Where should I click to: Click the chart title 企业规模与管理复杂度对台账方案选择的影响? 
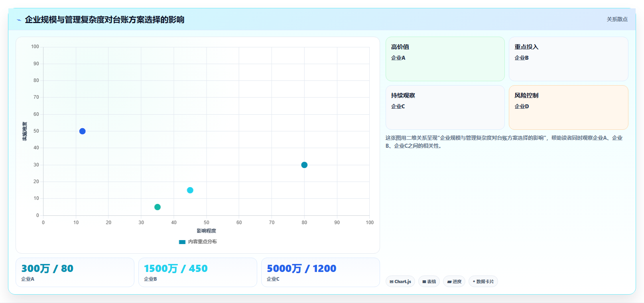pyautogui.click(x=104, y=20)
